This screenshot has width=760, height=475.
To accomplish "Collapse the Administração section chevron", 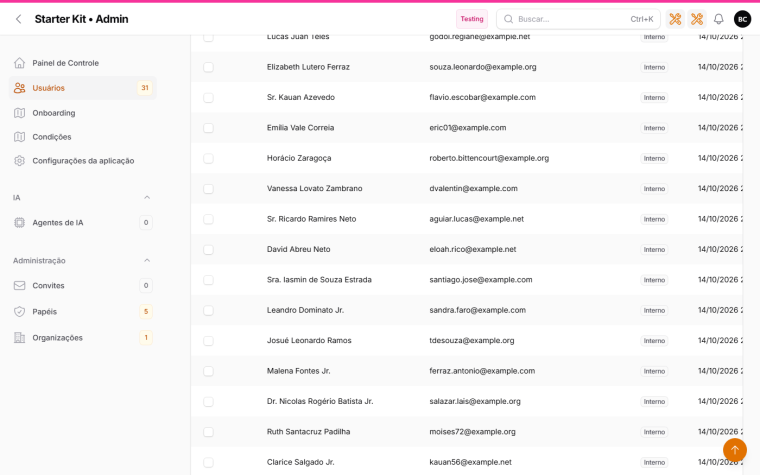I will (147, 260).
